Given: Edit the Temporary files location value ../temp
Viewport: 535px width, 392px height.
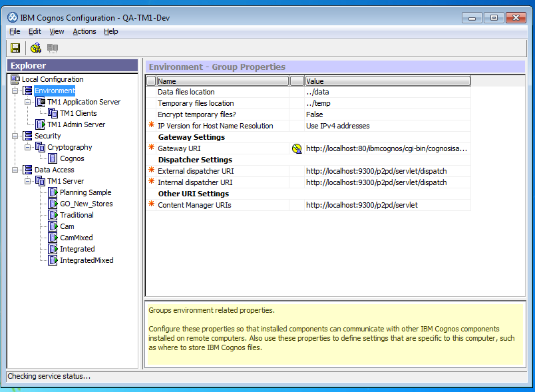Looking at the screenshot, I should [387, 103].
